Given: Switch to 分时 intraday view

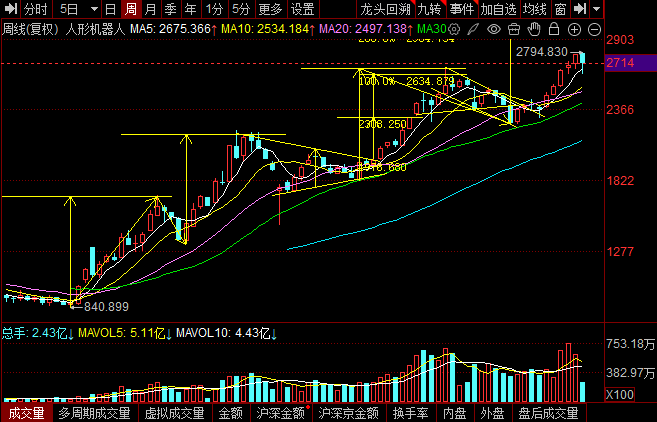Looking at the screenshot, I should pos(36,9).
